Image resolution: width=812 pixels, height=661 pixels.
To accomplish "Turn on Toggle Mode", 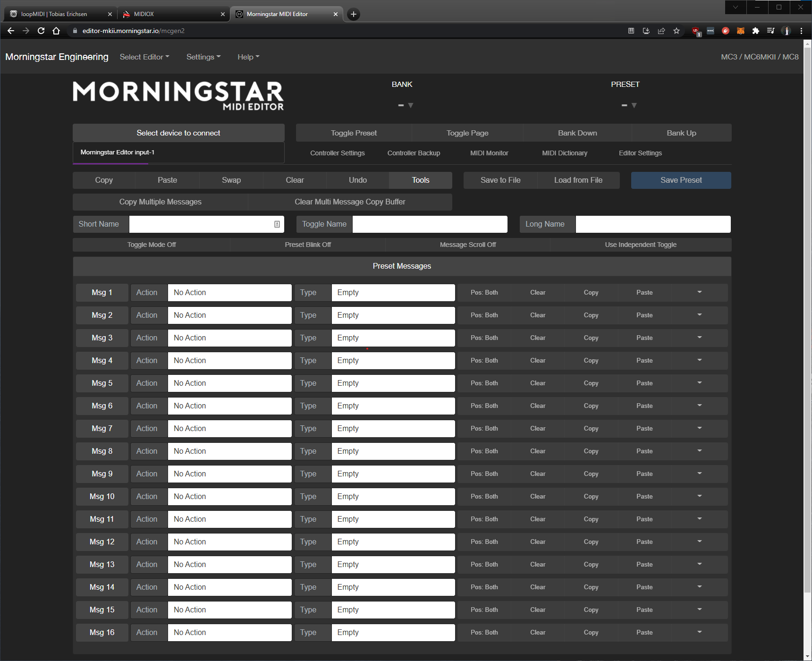I will [x=151, y=245].
